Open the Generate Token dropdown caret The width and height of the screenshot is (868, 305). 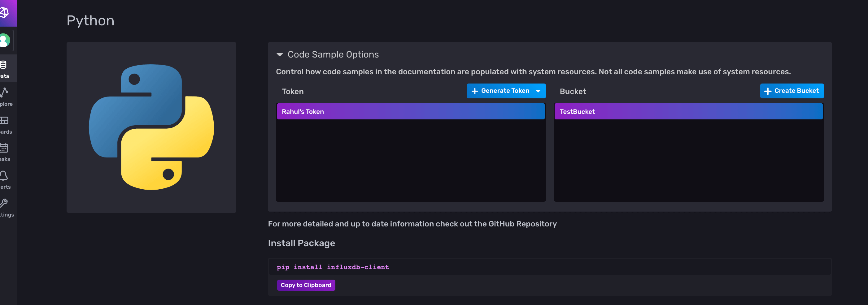(538, 91)
